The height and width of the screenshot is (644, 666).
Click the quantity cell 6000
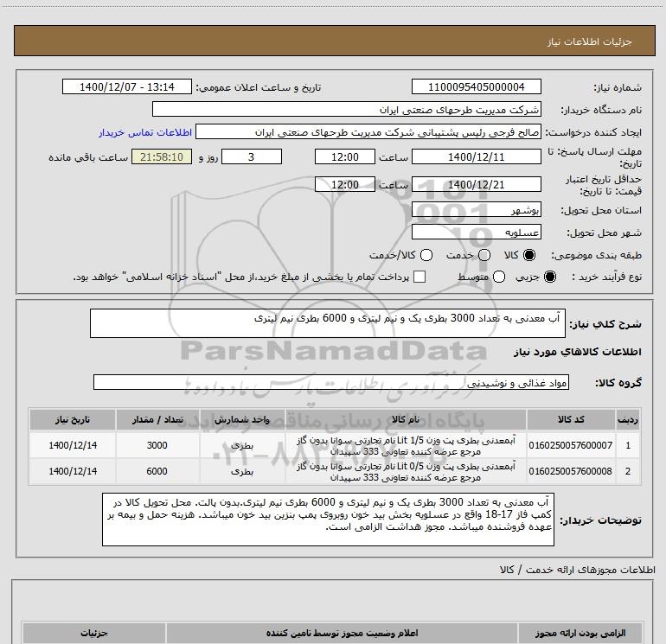pyautogui.click(x=157, y=471)
